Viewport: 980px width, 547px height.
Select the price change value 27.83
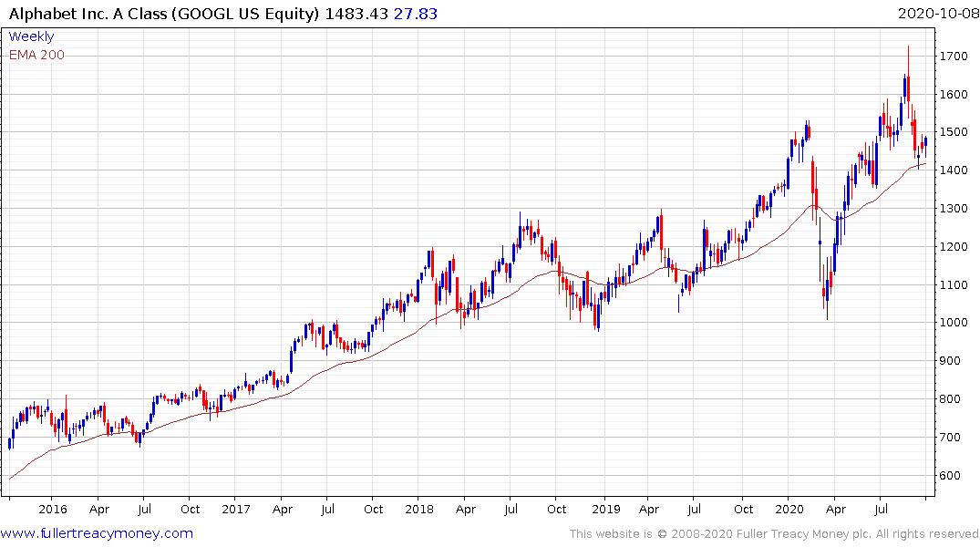(416, 14)
